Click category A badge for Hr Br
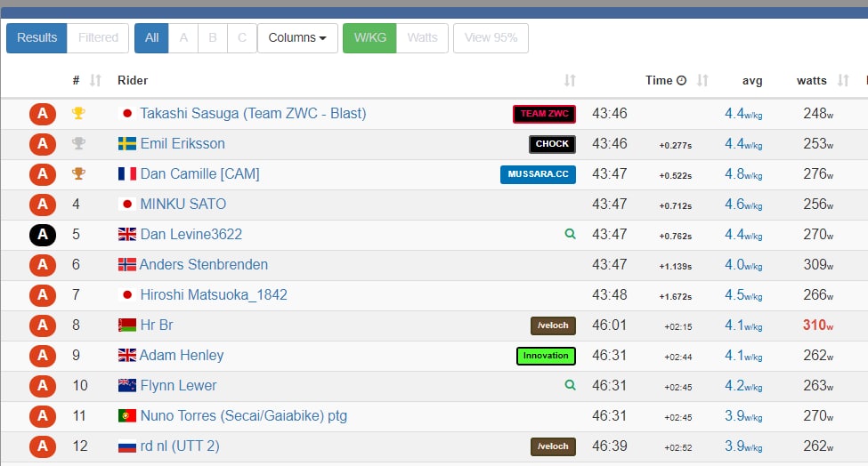The height and width of the screenshot is (466, 868). 43,325
